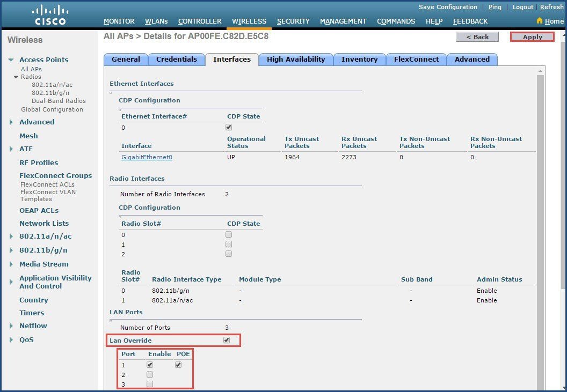Open Network Lists in sidebar
This screenshot has height=392, width=567.
(44, 223)
